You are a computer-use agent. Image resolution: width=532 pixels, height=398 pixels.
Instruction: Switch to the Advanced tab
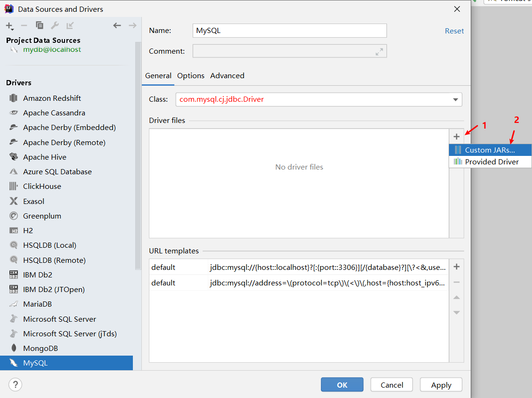227,76
